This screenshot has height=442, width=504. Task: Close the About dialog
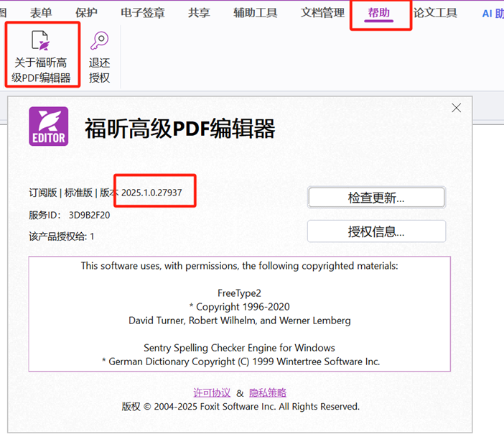click(456, 108)
